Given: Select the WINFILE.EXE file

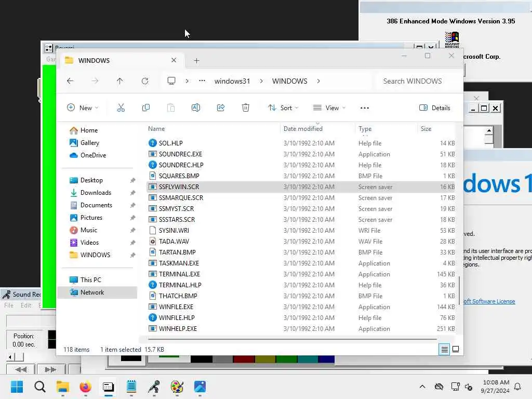Looking at the screenshot, I should pyautogui.click(x=301, y=307).
